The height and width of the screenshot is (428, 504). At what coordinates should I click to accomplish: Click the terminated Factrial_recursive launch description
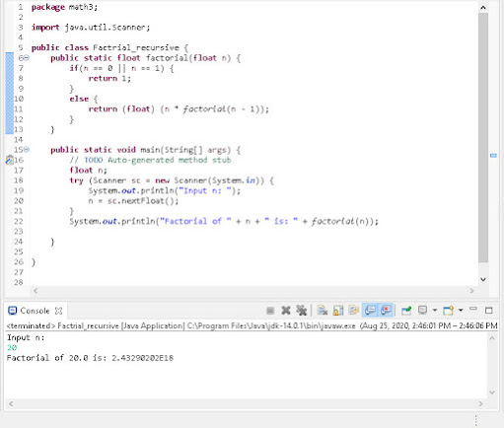point(252,325)
